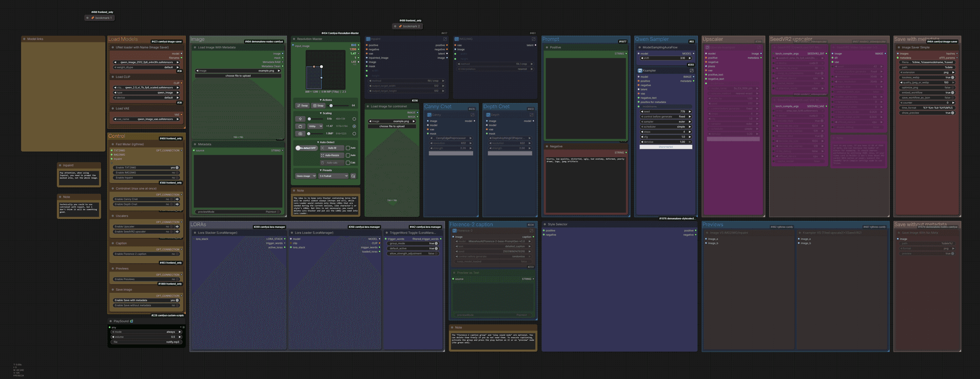Open the IMG2IMG node's expand subgraph icon
The image size is (980, 379).
[533, 39]
